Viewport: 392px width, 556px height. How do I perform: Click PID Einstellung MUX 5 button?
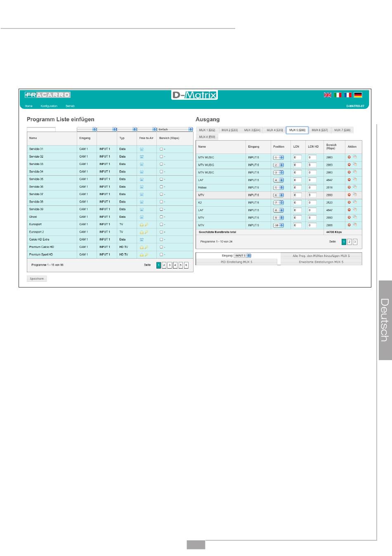[x=236, y=262]
